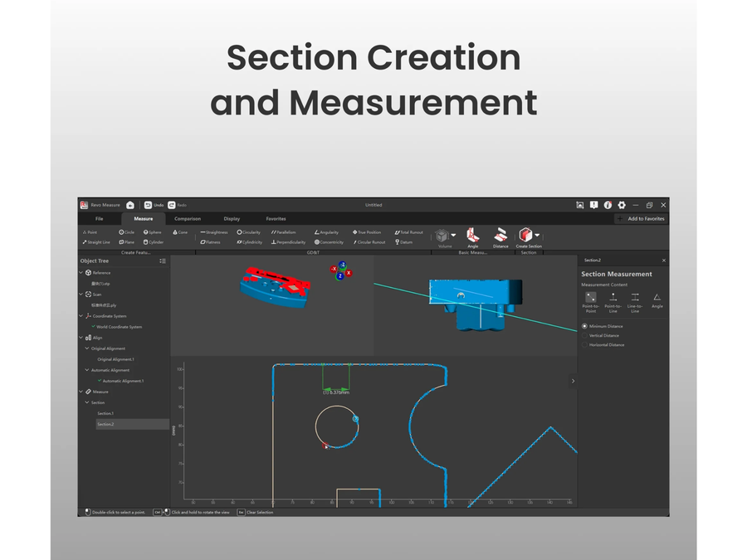Screen dimensions: 747x560
Task: Select World Coordinate System tree item
Action: pos(119,327)
